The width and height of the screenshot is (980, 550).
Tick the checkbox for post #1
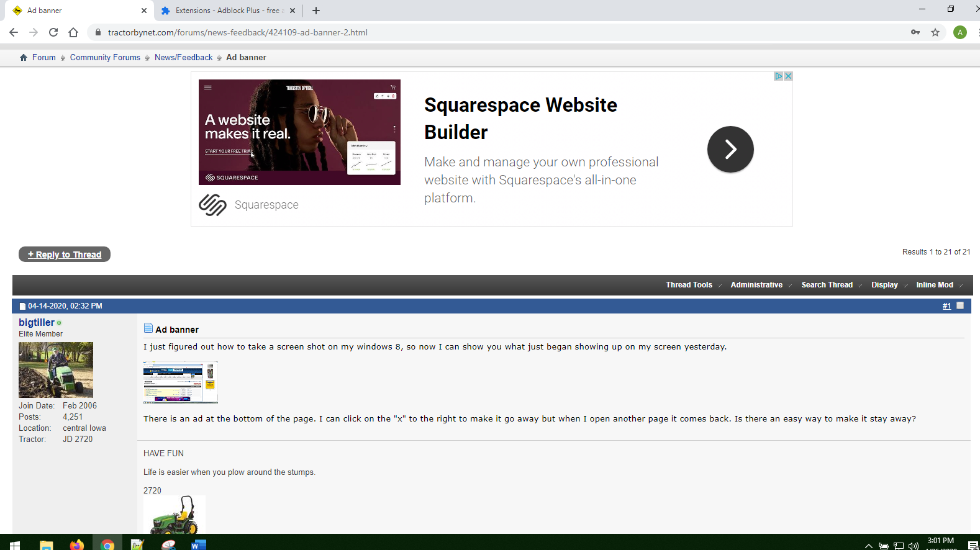pos(960,305)
